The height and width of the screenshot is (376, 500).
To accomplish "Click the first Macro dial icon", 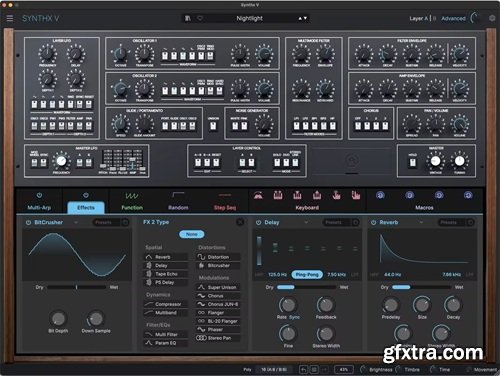I will point(380,195).
